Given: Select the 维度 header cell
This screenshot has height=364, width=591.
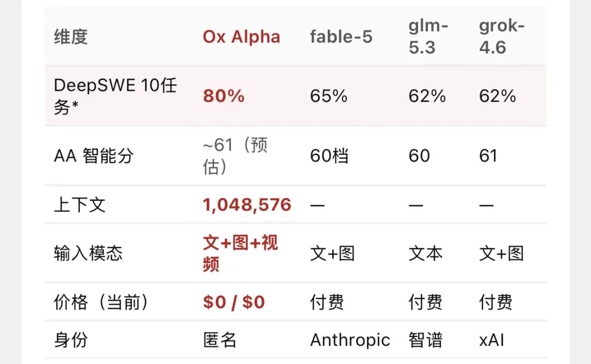Looking at the screenshot, I should (x=71, y=37).
